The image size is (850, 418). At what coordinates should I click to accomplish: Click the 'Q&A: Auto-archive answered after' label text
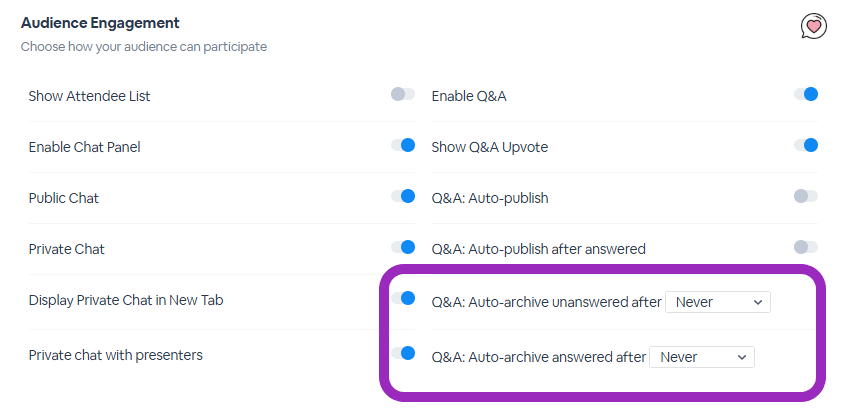click(539, 357)
